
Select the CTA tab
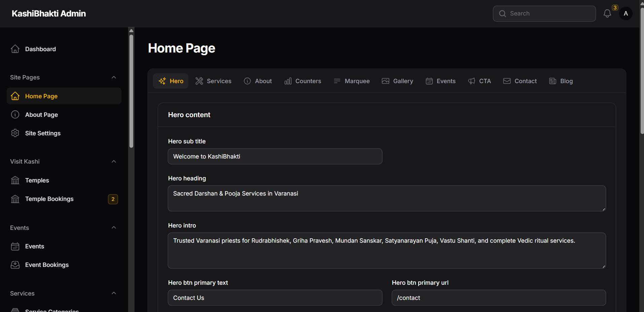point(480,81)
